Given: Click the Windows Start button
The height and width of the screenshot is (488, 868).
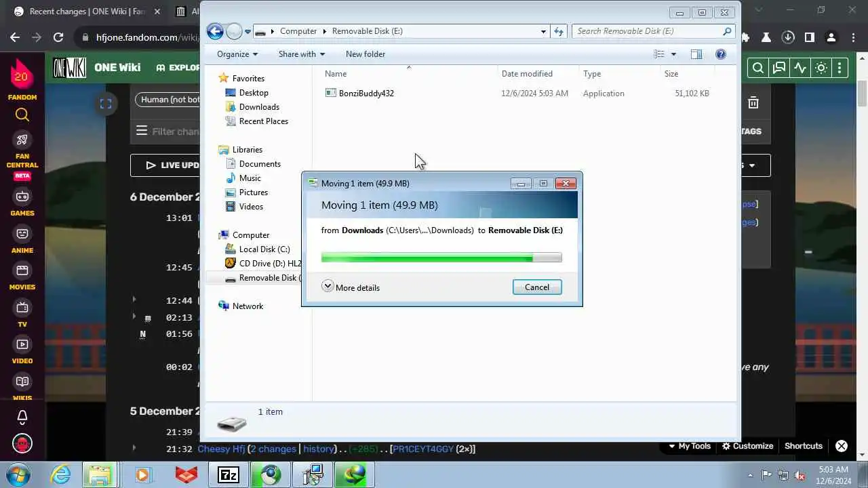Looking at the screenshot, I should pyautogui.click(x=18, y=474).
